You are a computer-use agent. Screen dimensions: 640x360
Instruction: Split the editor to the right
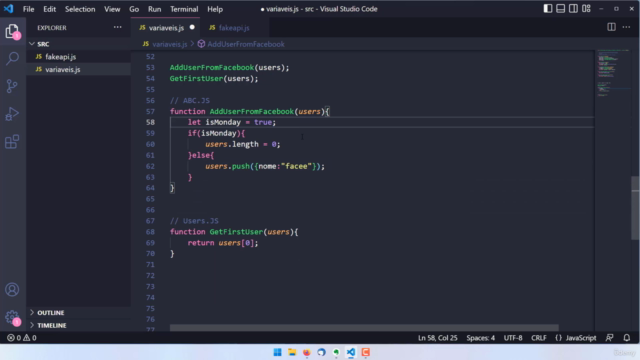(x=611, y=27)
